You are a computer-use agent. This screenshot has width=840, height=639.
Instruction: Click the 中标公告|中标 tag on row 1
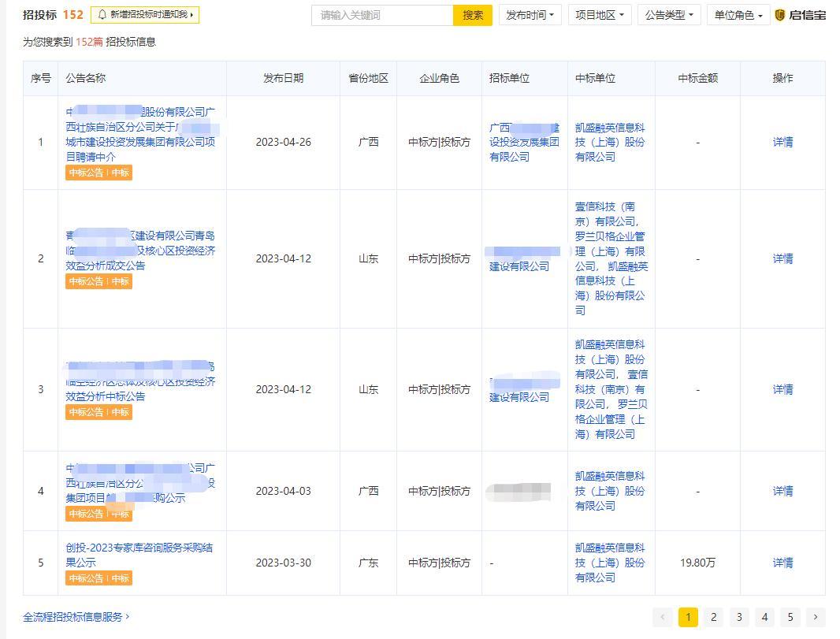pos(98,172)
